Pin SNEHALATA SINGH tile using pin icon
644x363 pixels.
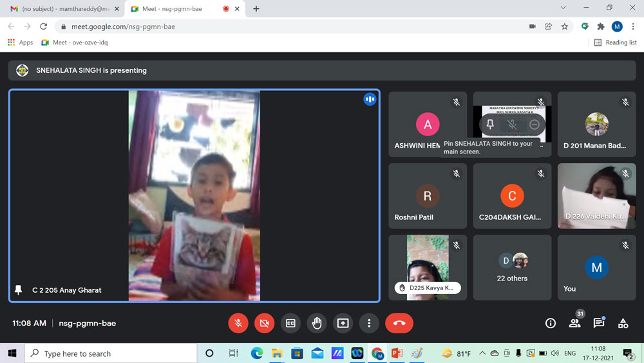(490, 124)
